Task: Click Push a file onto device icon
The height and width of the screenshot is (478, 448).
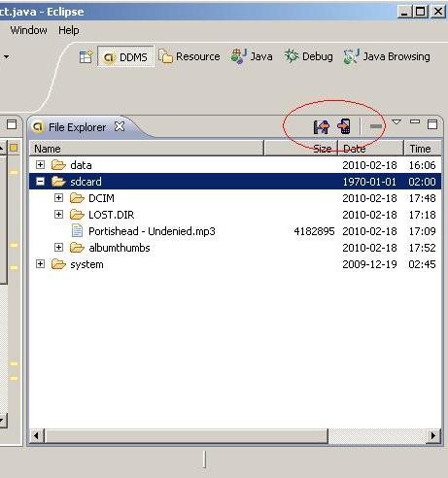Action: click(x=344, y=126)
